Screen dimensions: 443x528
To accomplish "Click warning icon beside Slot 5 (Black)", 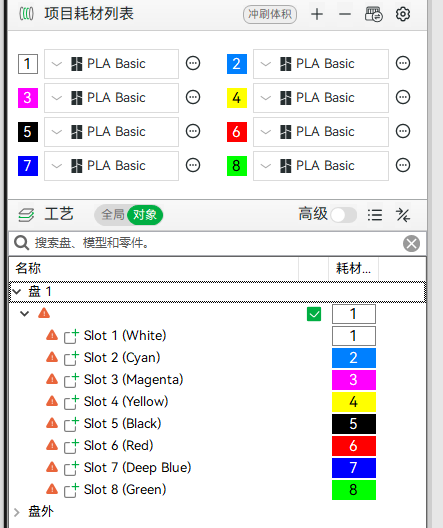I will tap(52, 423).
